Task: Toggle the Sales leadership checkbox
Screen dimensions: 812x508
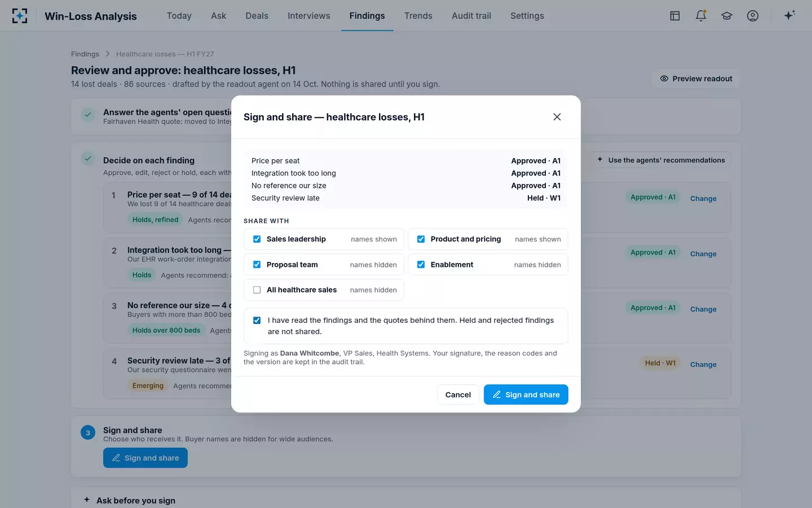Action: [257, 239]
